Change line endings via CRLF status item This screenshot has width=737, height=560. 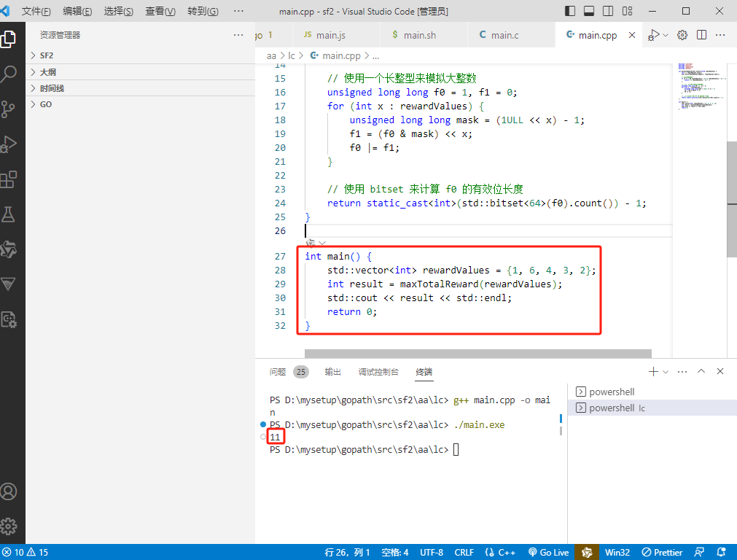pos(464,552)
